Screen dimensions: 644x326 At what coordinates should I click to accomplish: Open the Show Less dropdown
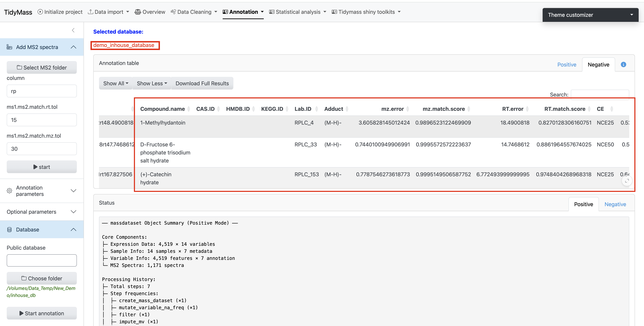152,83
